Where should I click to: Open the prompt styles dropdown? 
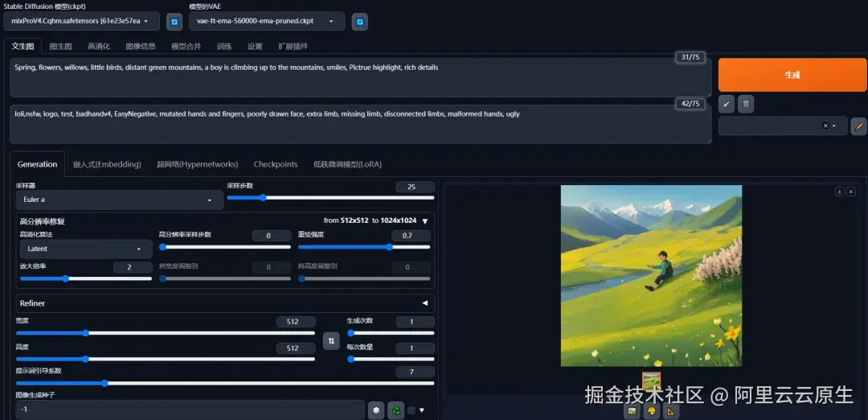[783, 126]
